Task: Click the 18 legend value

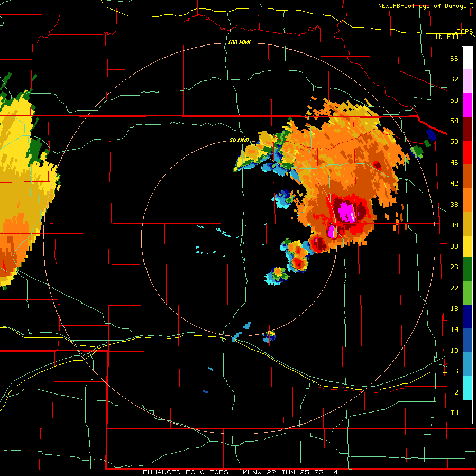Action: (454, 309)
